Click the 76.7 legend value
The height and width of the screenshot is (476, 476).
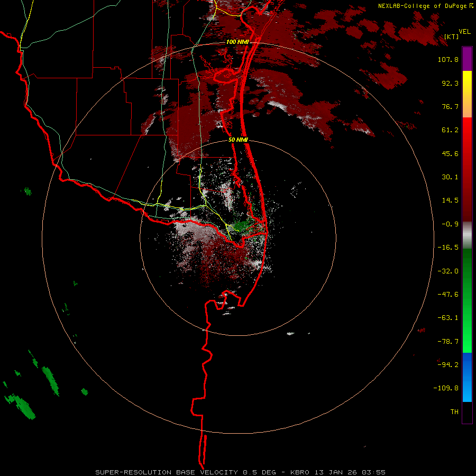click(x=450, y=106)
